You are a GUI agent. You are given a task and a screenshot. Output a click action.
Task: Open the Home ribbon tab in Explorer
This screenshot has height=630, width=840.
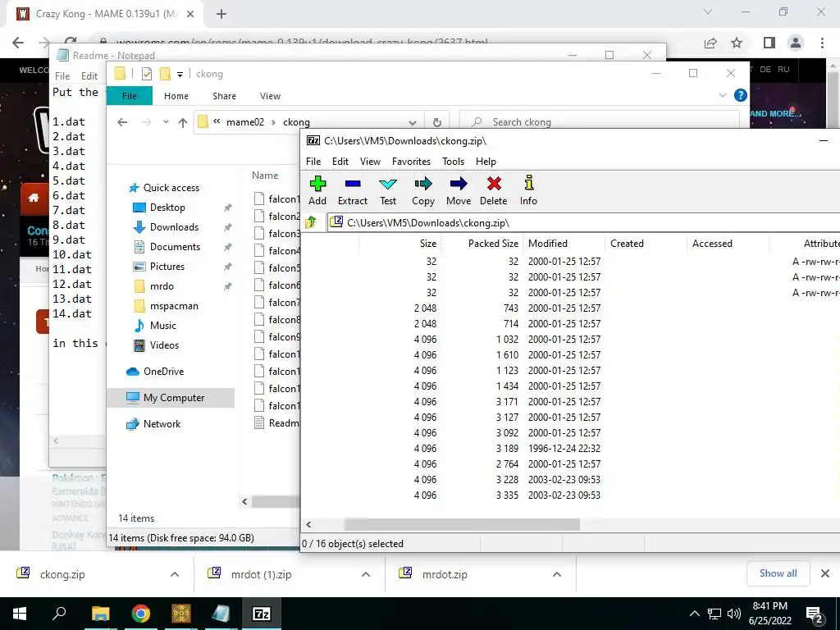[x=176, y=96]
